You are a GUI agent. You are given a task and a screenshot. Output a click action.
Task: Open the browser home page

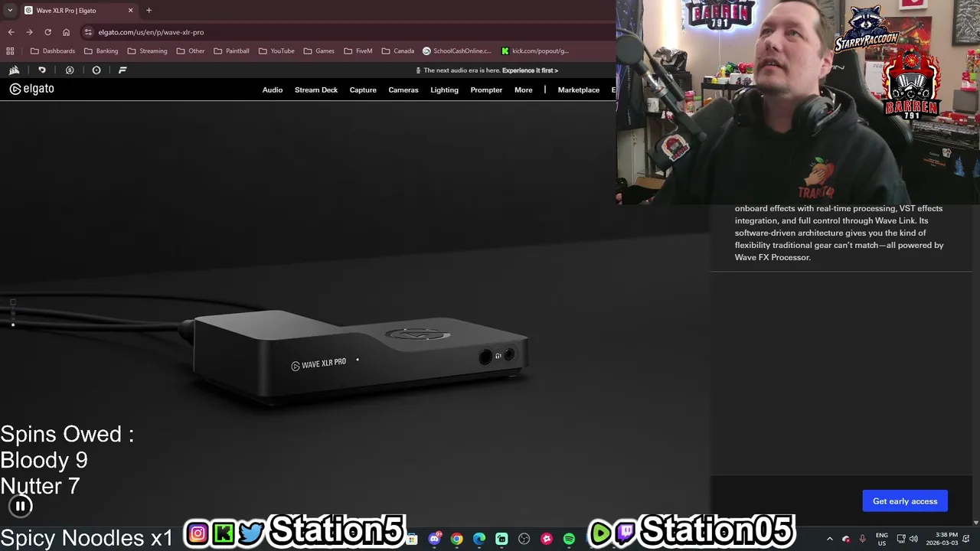pos(66,32)
